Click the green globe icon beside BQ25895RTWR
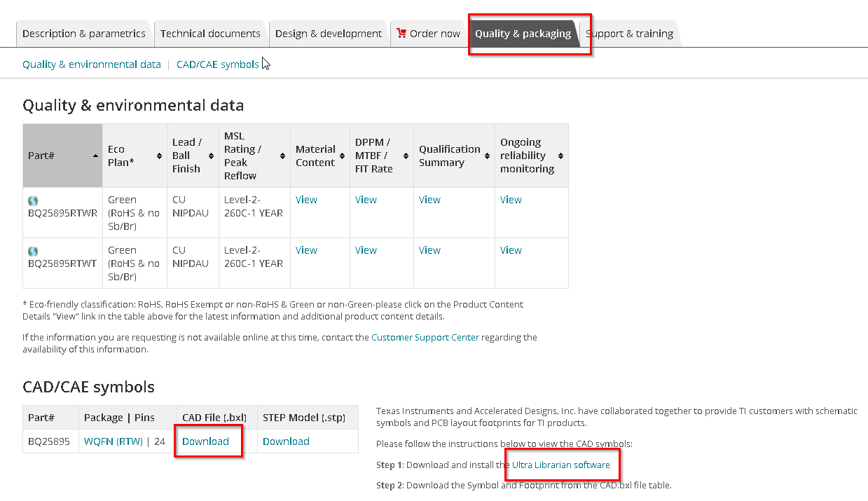Viewport: 868px width, 501px height. point(33,201)
